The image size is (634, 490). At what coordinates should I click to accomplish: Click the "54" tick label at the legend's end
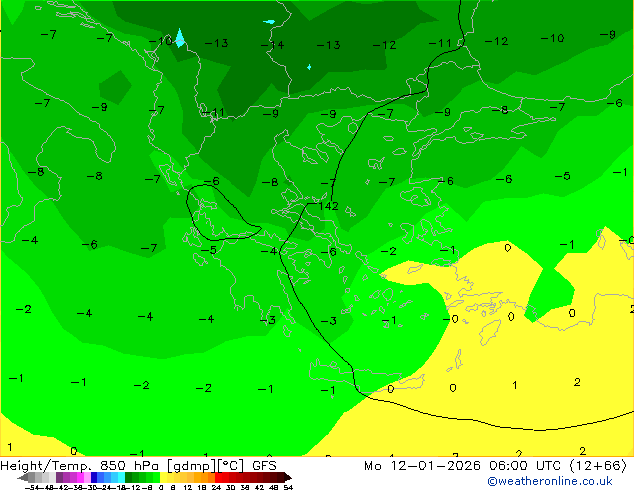[x=288, y=487]
